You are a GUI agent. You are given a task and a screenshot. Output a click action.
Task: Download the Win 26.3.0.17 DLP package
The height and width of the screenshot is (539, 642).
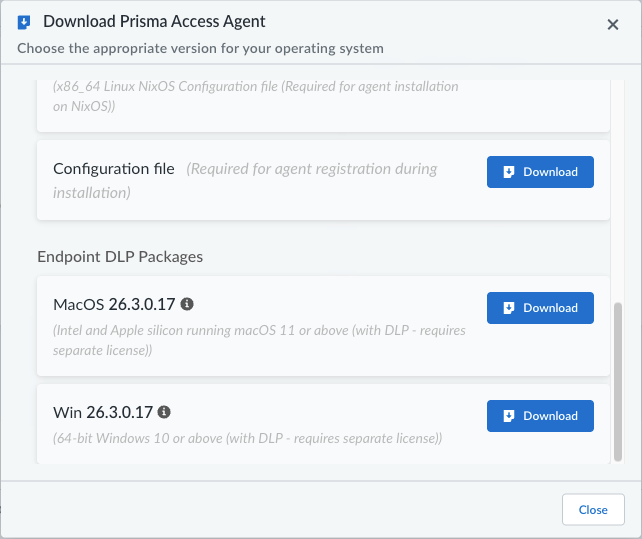[x=540, y=416]
